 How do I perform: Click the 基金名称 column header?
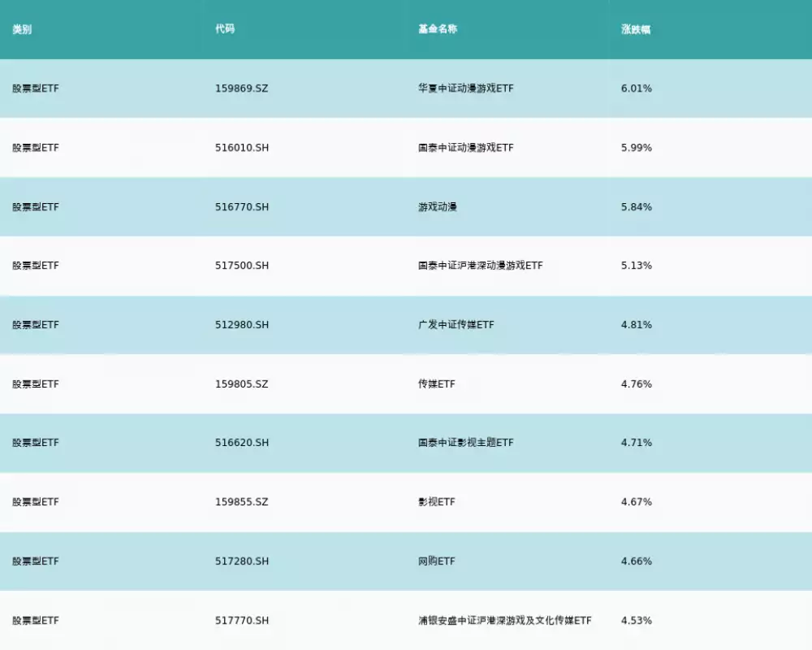(x=438, y=29)
